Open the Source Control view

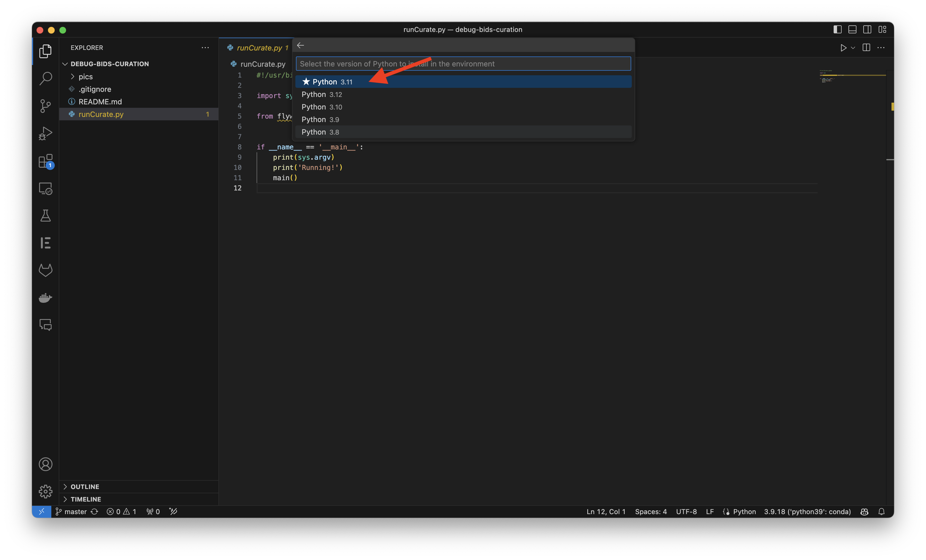pos(46,105)
